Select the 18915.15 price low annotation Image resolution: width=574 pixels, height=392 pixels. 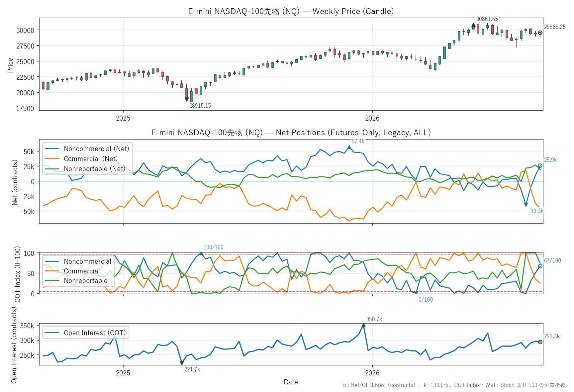tap(200, 106)
